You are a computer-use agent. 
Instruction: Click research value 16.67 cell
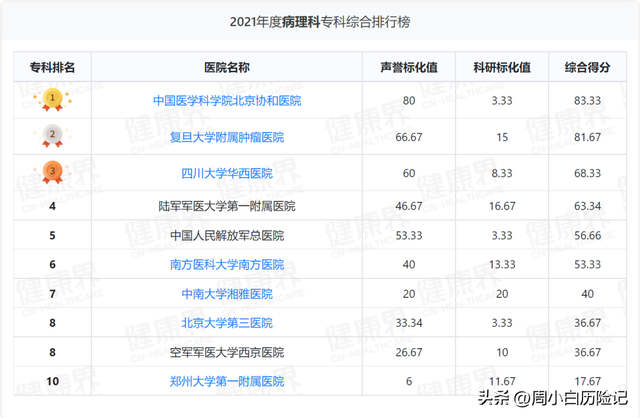502,206
